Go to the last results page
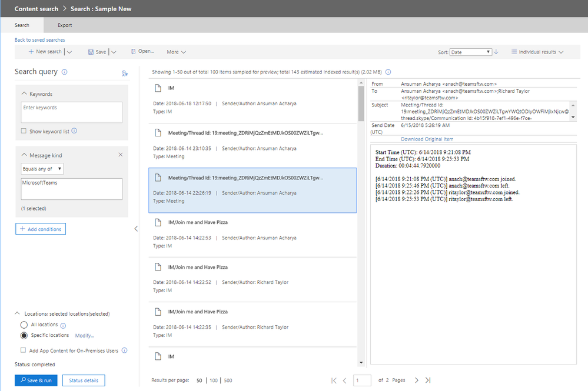The height and width of the screenshot is (391, 588). pos(428,380)
